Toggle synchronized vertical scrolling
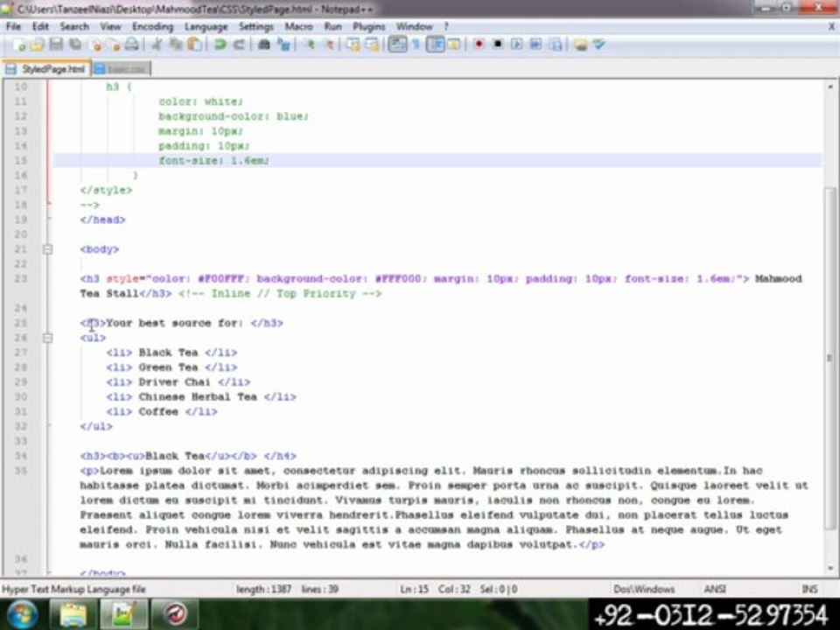This screenshot has height=630, width=840. tap(353, 45)
